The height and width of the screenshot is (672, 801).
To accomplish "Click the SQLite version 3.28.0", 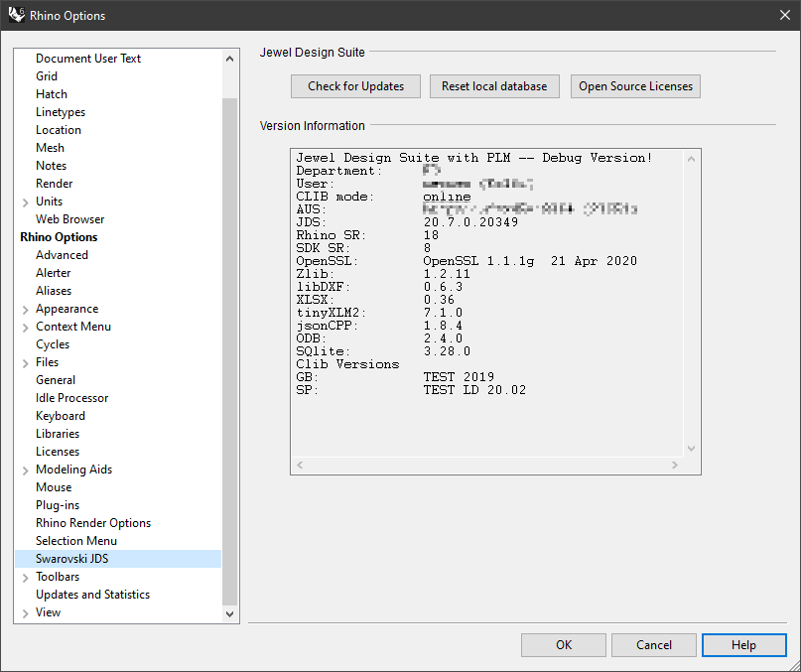I will pyautogui.click(x=447, y=351).
